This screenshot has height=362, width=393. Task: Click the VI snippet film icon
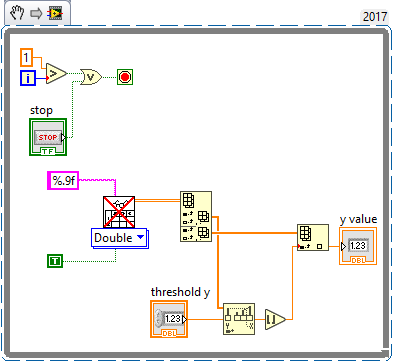click(x=55, y=14)
